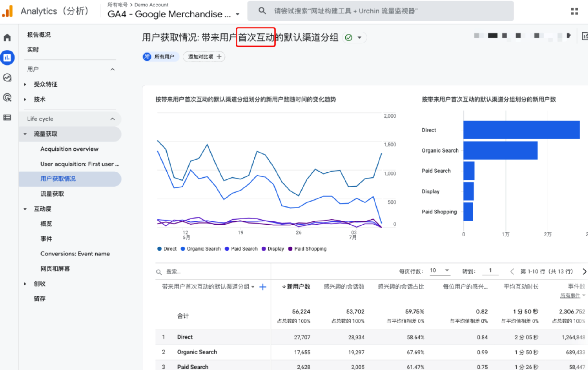
Task: Go to previous page of table rows
Action: pyautogui.click(x=512, y=271)
